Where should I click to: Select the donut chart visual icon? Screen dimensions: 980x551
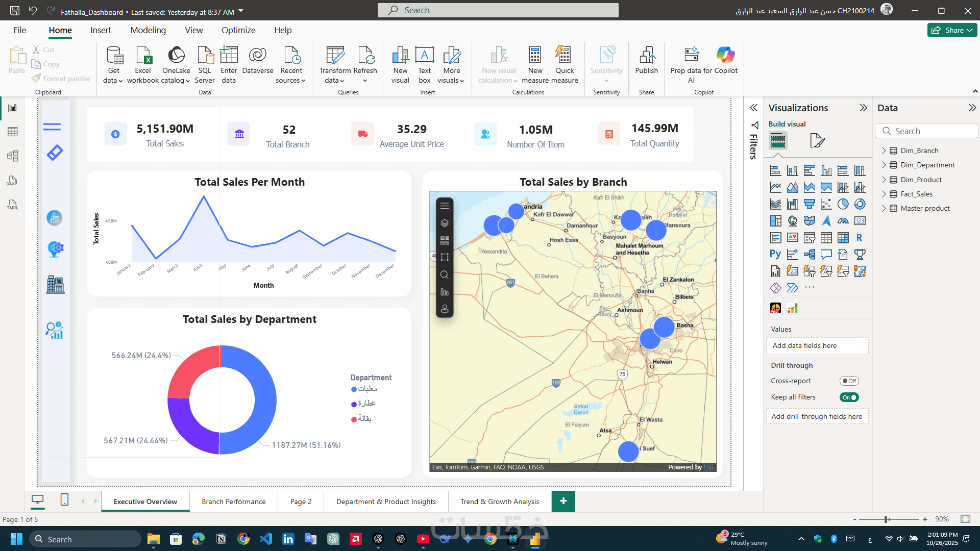[860, 204]
